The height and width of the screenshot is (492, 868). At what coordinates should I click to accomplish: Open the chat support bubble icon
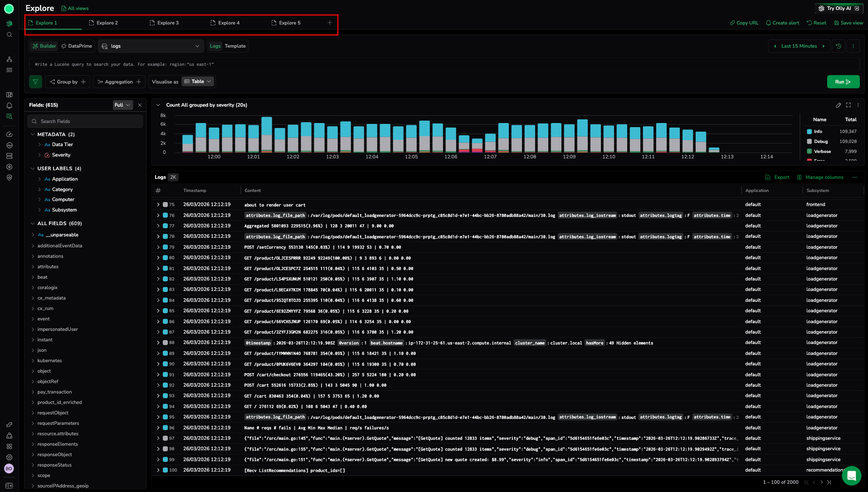coord(851,476)
